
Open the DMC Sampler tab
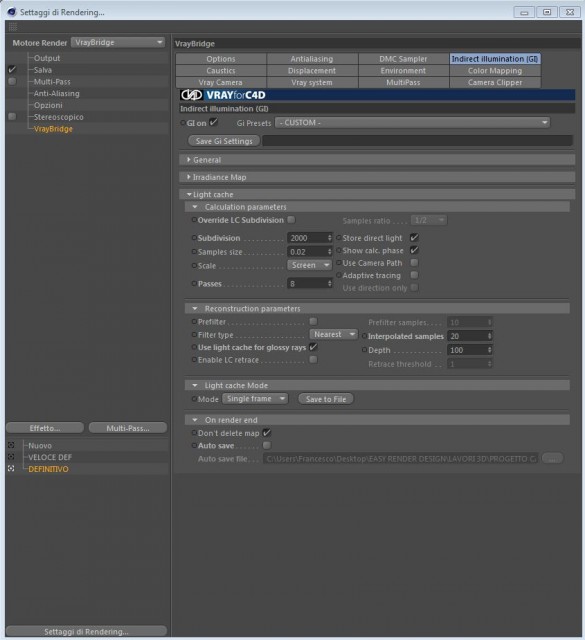pyautogui.click(x=403, y=59)
